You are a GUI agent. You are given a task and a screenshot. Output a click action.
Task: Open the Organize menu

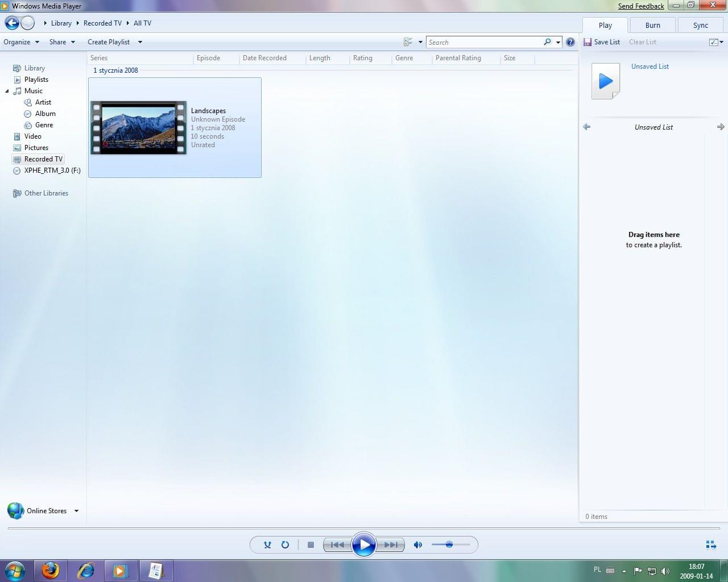(21, 42)
